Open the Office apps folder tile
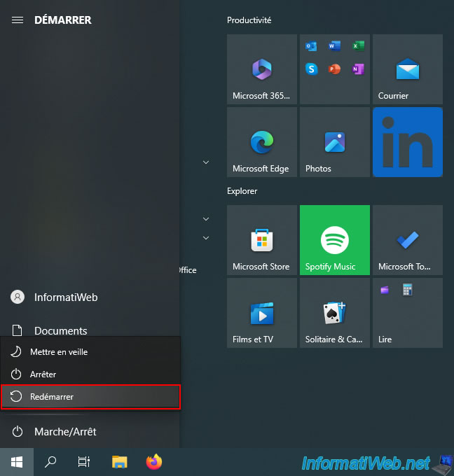 click(334, 69)
